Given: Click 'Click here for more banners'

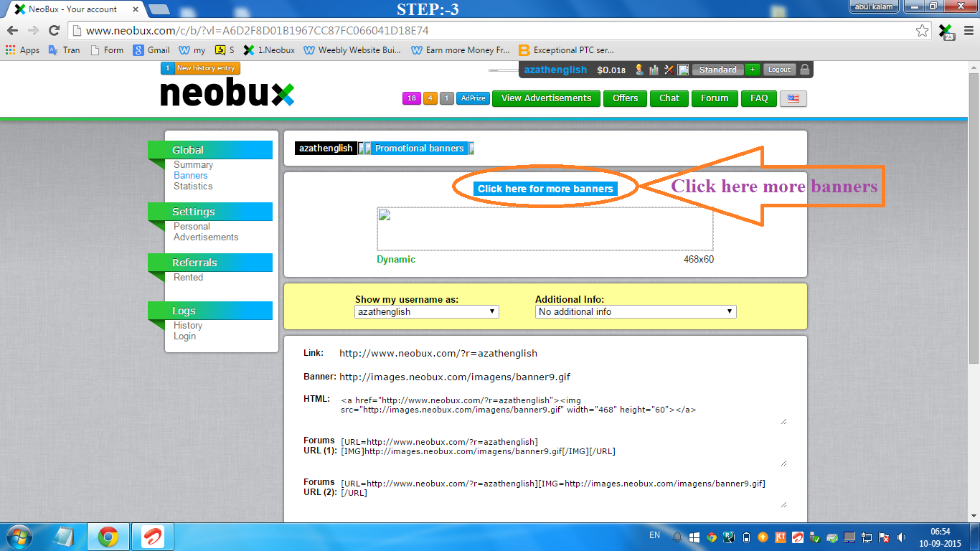Looking at the screenshot, I should point(545,189).
